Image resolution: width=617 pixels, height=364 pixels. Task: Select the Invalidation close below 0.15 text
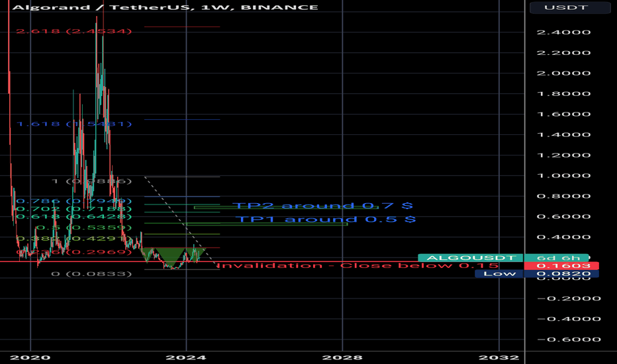(357, 265)
